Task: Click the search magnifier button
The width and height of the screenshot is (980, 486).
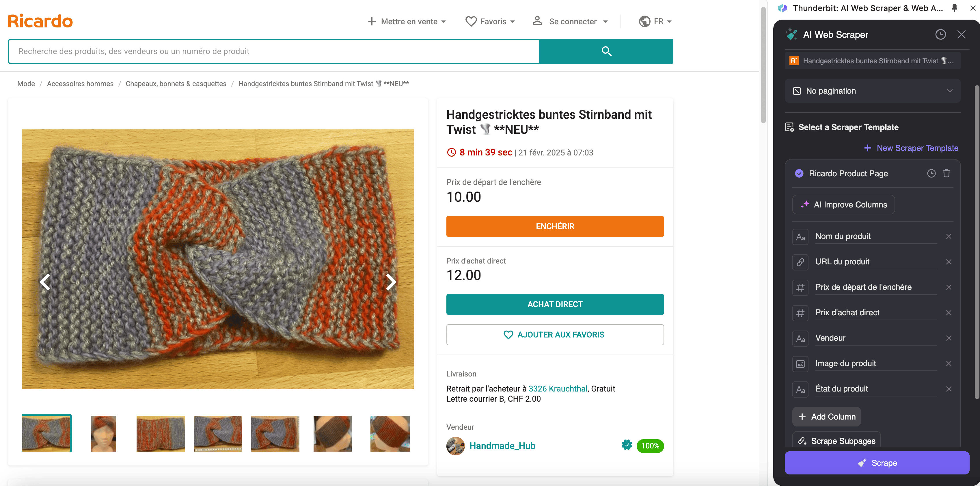Action: point(606,51)
